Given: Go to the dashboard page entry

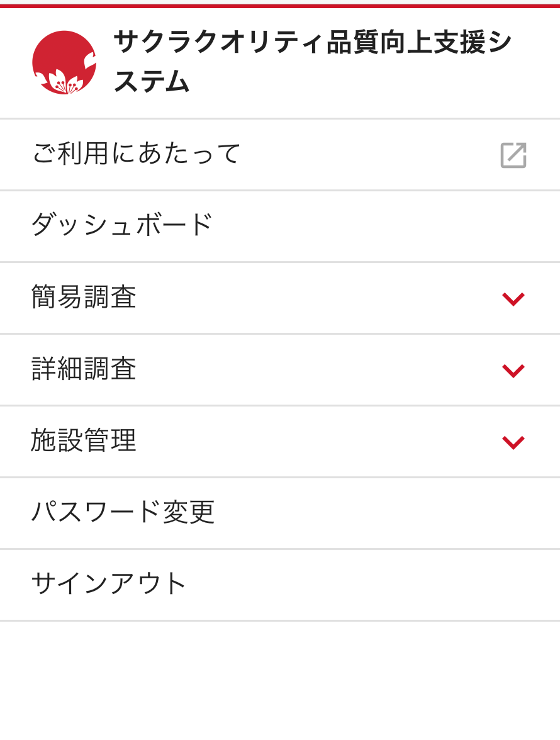Looking at the screenshot, I should [x=122, y=225].
